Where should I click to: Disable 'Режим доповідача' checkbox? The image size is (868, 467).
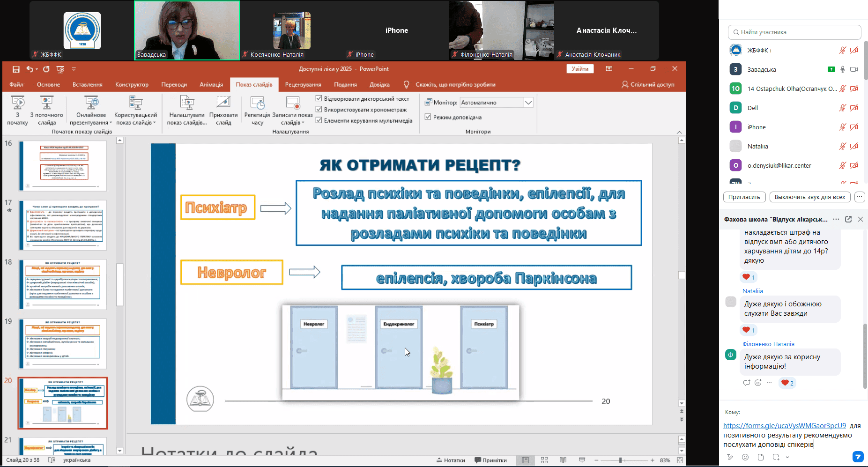coord(428,117)
